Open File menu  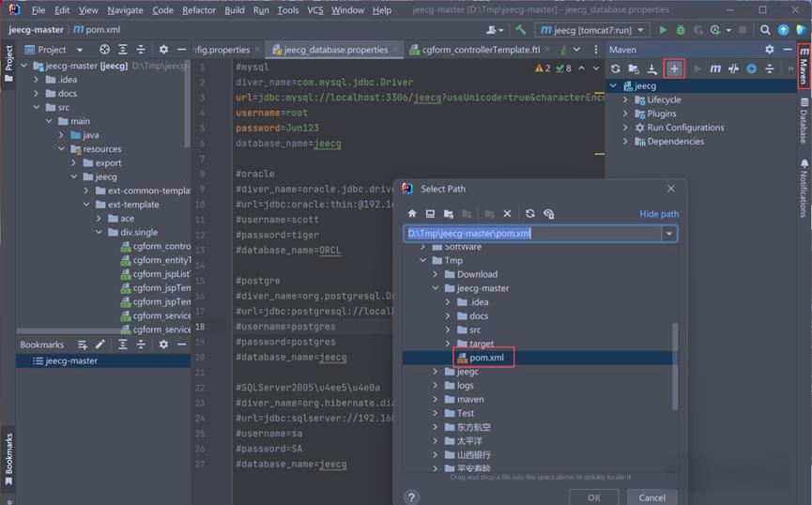[x=38, y=9]
